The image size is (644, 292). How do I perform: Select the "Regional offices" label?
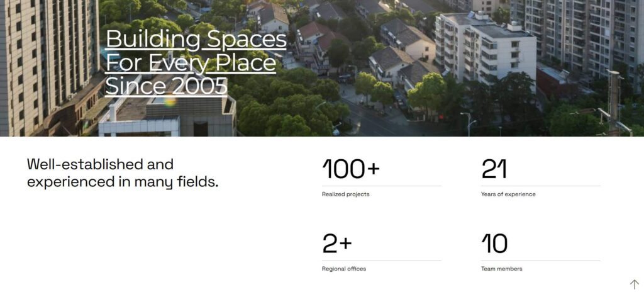coord(344,269)
